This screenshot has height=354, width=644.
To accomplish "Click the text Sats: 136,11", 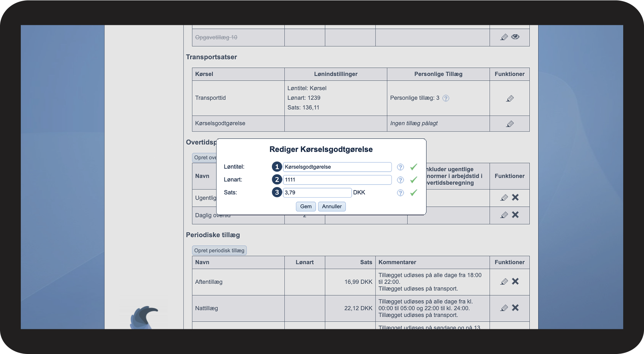I will [x=303, y=108].
